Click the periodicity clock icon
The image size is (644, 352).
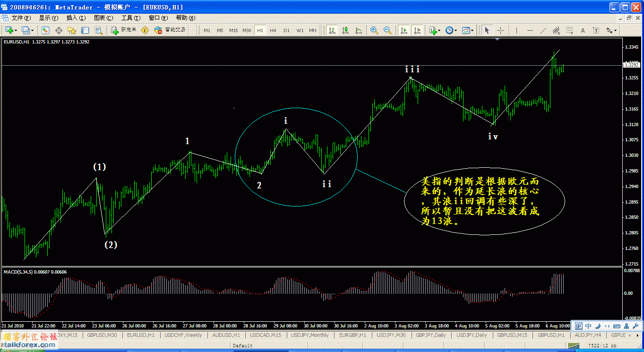tap(448, 30)
